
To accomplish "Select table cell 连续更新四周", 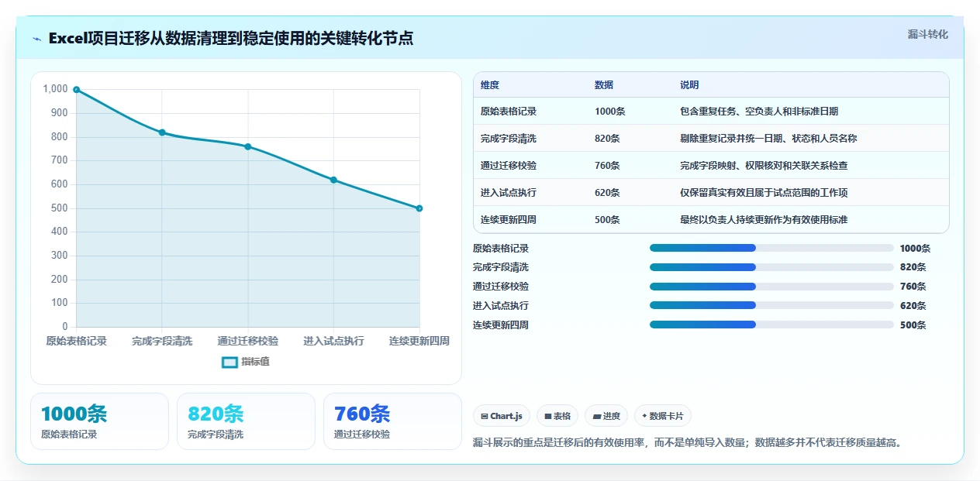I will tap(509, 220).
